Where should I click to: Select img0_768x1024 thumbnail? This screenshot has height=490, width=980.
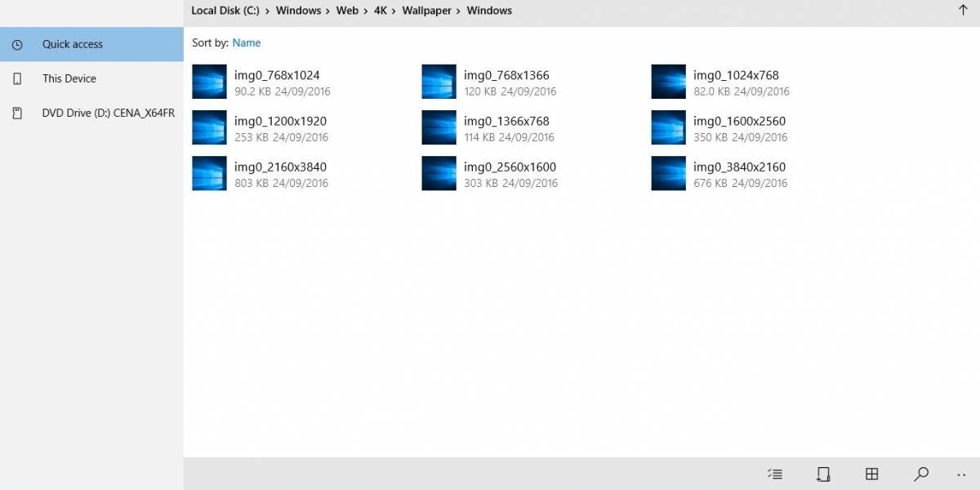209,82
